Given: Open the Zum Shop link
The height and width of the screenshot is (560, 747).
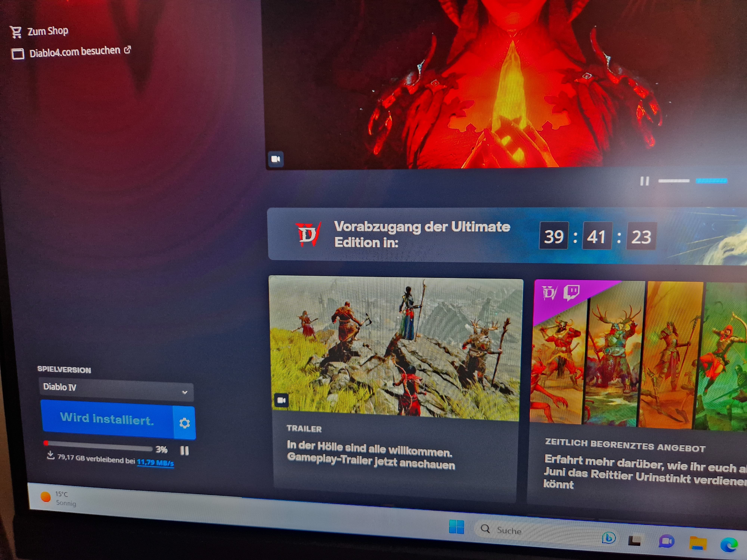Looking at the screenshot, I should (48, 31).
